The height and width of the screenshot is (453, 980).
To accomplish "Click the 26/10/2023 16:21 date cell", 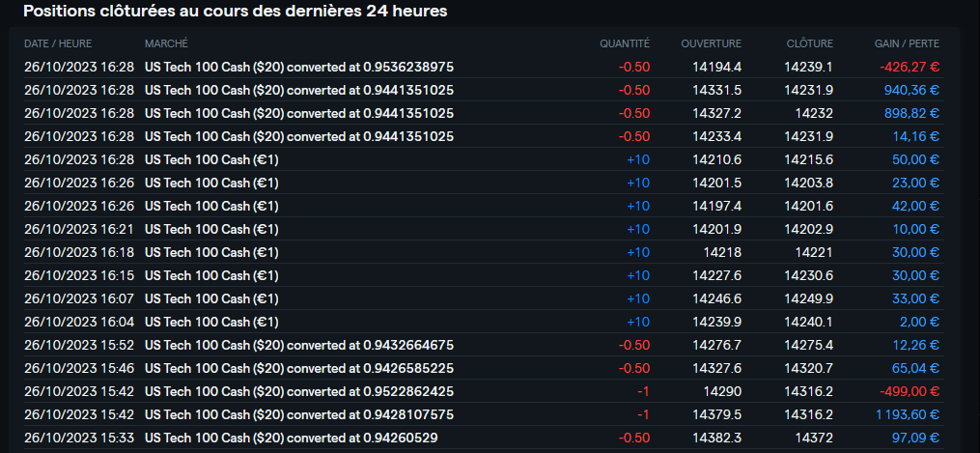I will tap(78, 229).
